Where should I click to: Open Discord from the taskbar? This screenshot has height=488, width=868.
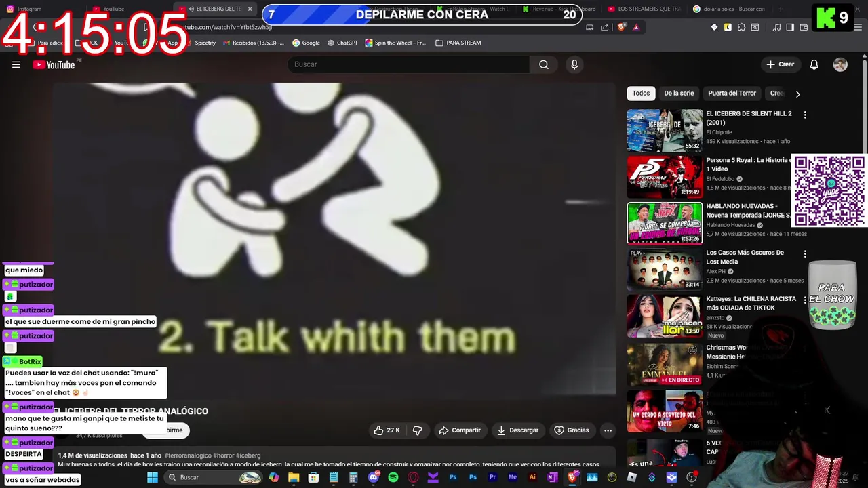coord(374,477)
